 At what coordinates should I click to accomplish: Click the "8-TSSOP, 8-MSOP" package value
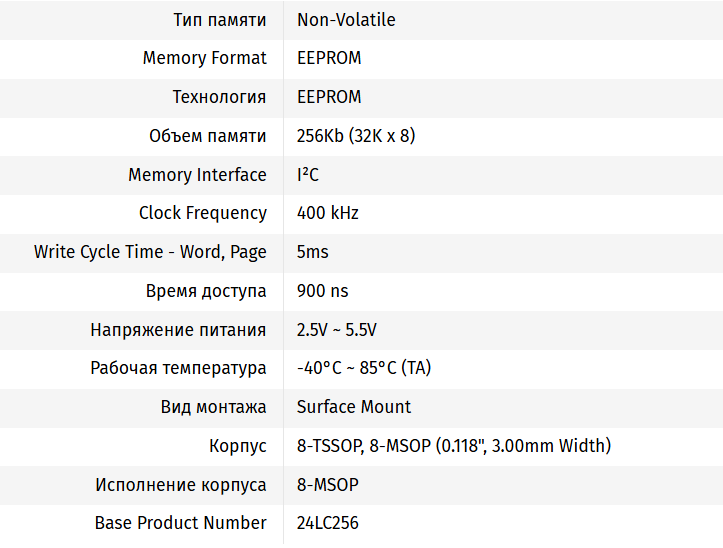[453, 446]
